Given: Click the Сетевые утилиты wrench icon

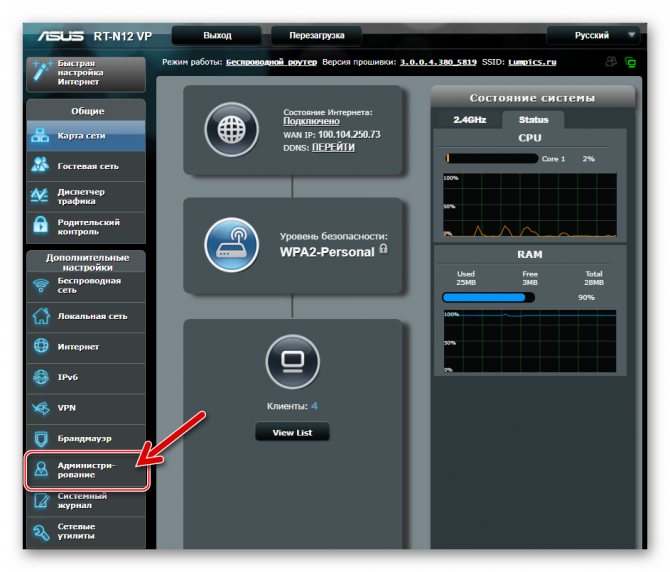Looking at the screenshot, I should (41, 532).
